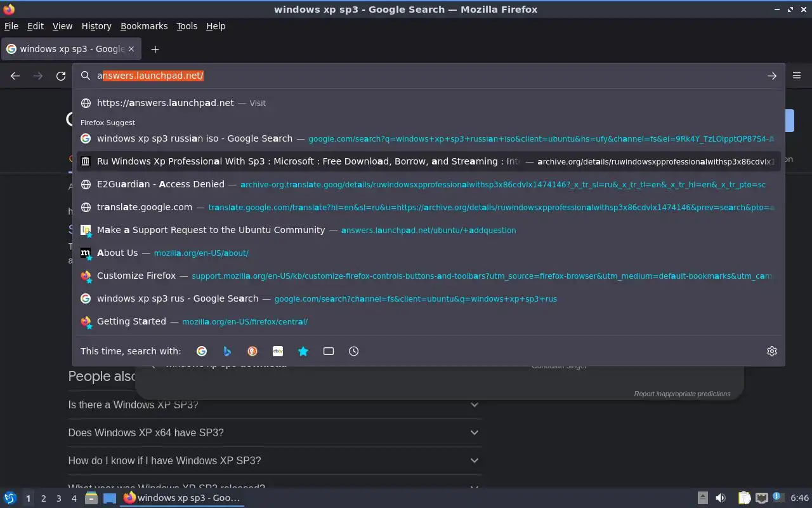Reload the current page

[61, 76]
